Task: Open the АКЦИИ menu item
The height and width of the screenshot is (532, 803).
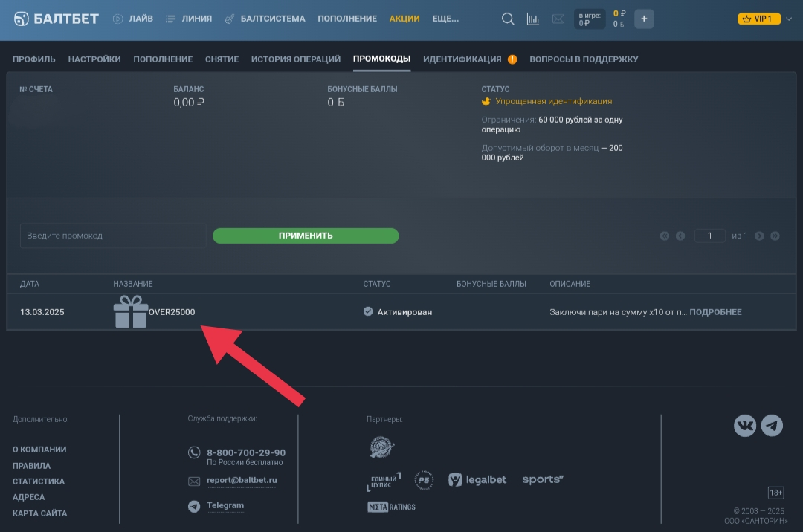Action: (x=404, y=19)
